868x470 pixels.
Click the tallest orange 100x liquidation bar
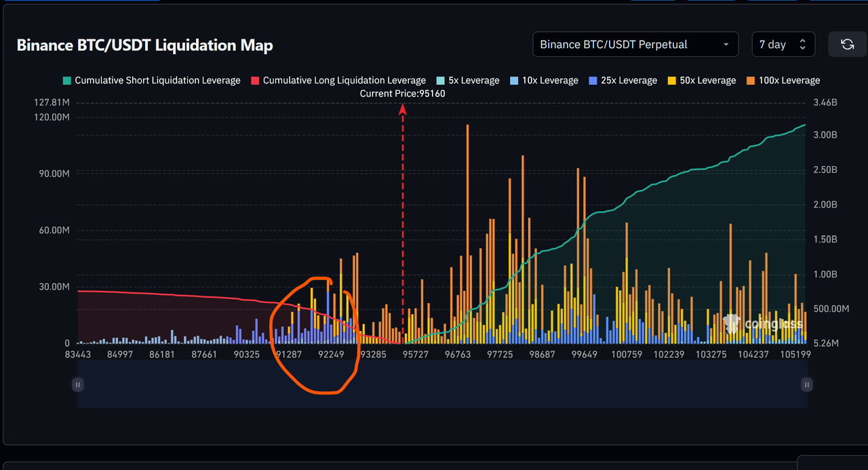coord(467,217)
